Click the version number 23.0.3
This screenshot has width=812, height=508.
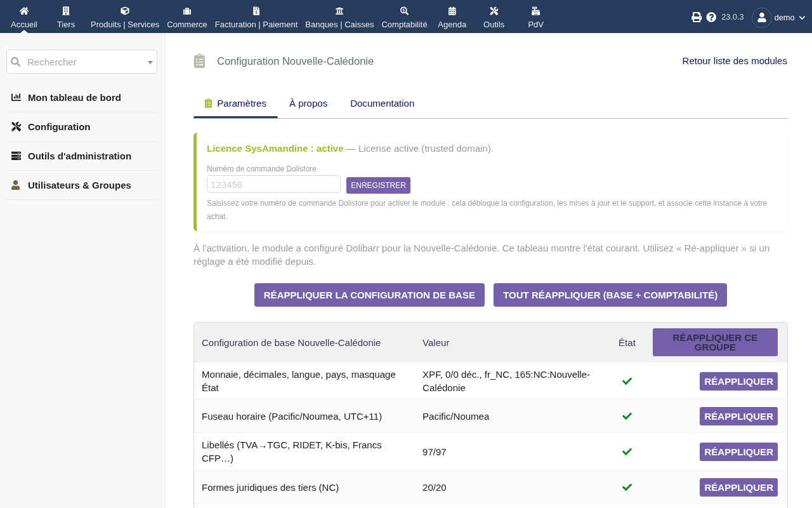coord(733,17)
